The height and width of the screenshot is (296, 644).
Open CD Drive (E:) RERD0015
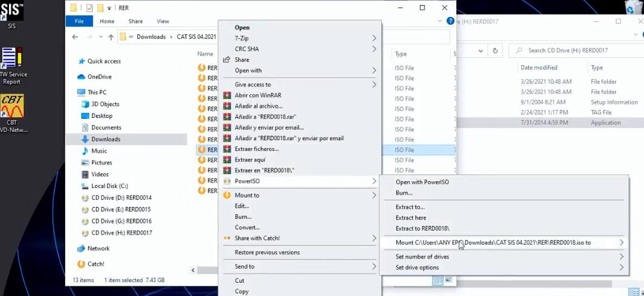120,210
